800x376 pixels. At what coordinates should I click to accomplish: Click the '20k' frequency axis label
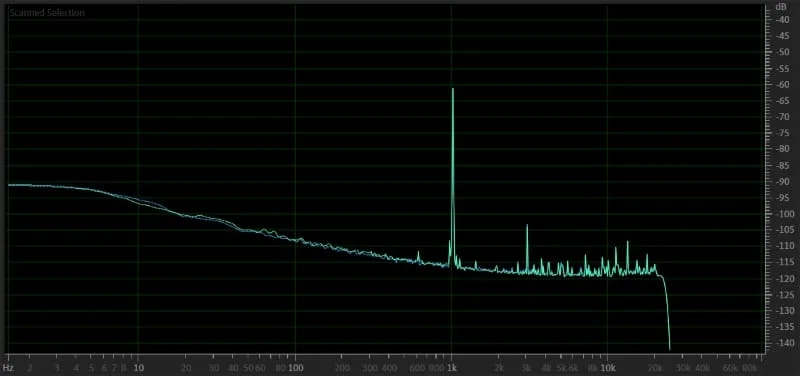pyautogui.click(x=655, y=367)
